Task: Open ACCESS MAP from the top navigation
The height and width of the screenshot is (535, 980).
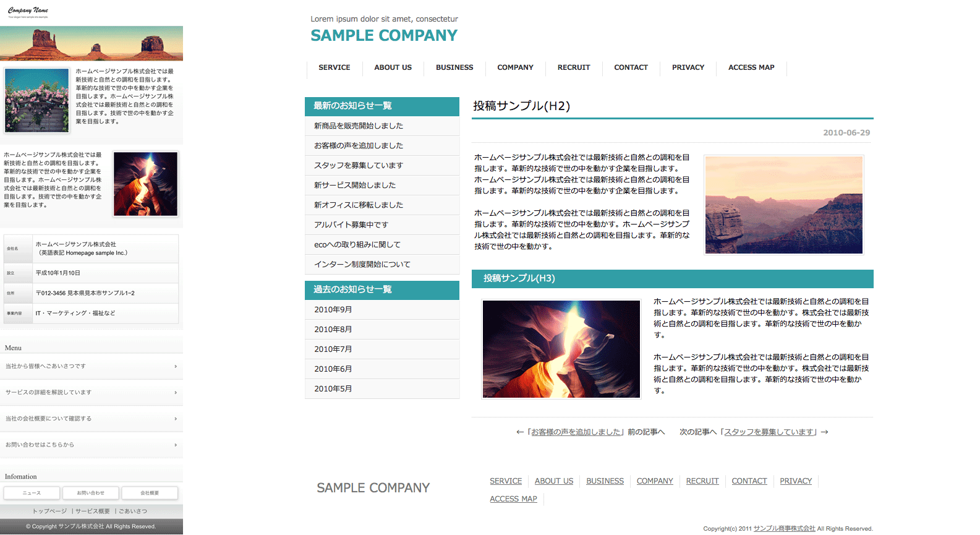Action: (x=751, y=67)
